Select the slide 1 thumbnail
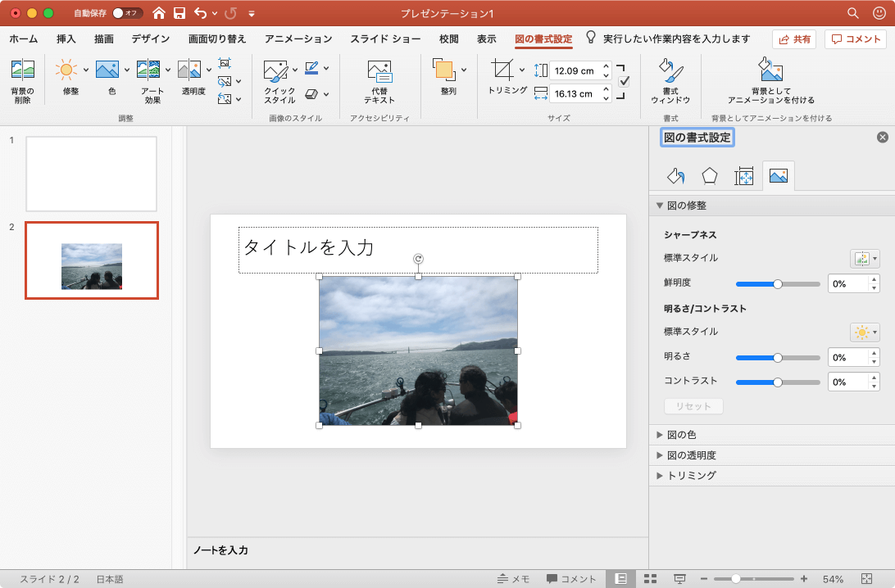Screen dimensions: 895x588 91,174
